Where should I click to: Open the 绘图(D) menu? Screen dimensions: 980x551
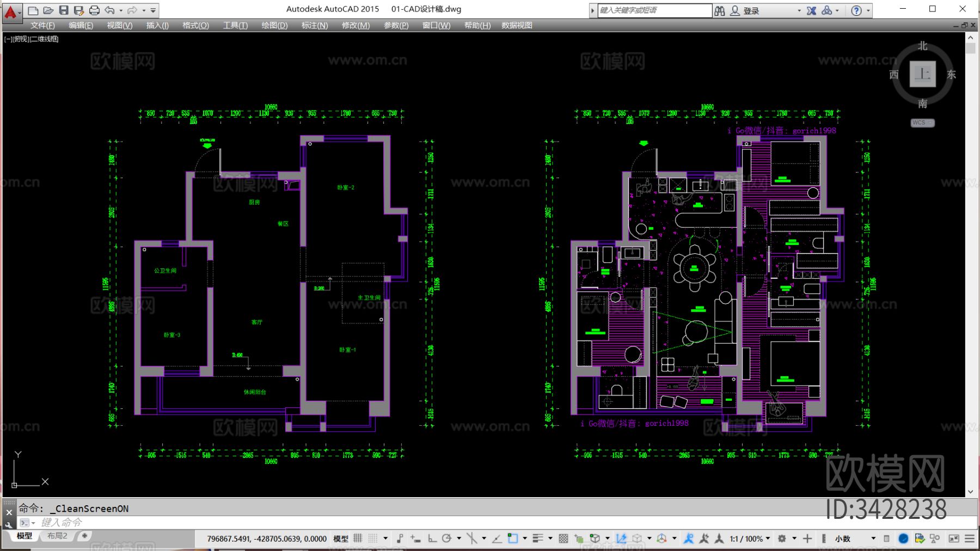(x=274, y=26)
